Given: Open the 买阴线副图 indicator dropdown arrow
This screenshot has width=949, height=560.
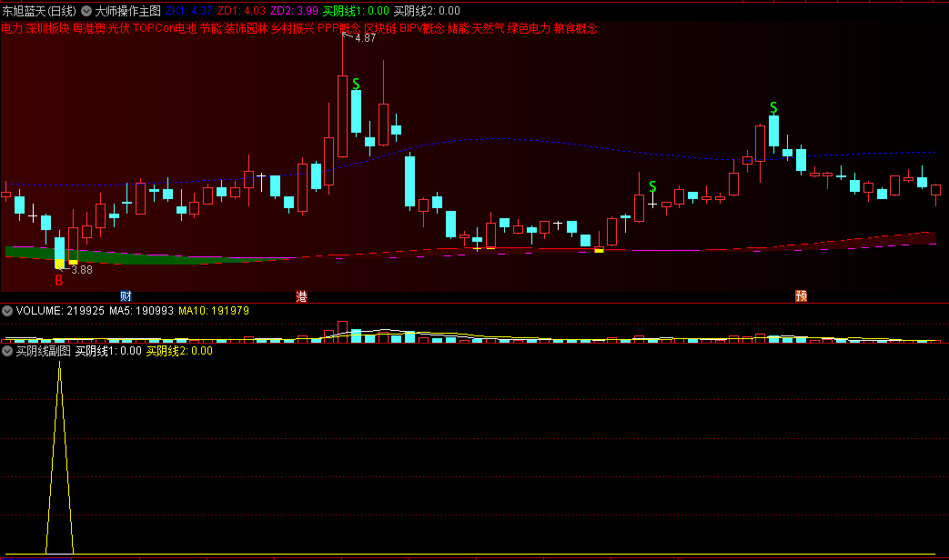Looking at the screenshot, I should [7, 351].
